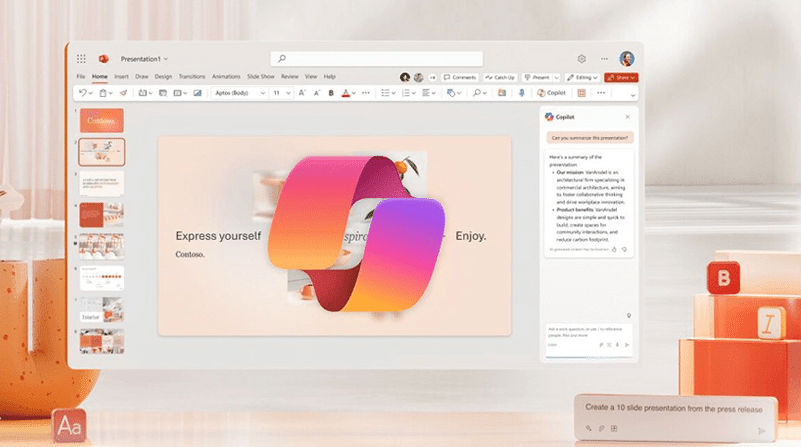Expand the Undo dropdown arrow

(x=91, y=93)
